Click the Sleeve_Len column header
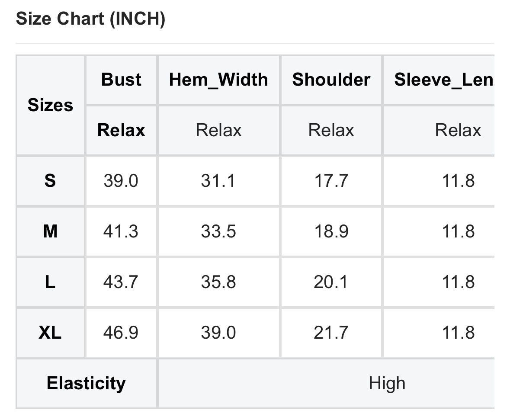Viewport: 510px width, 420px height. (x=443, y=80)
